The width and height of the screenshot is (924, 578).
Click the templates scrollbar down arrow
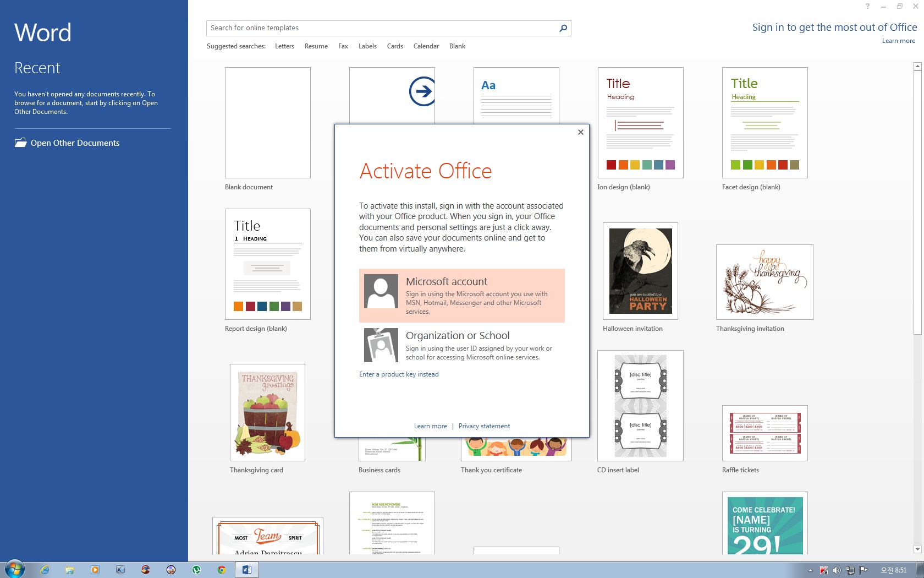917,549
